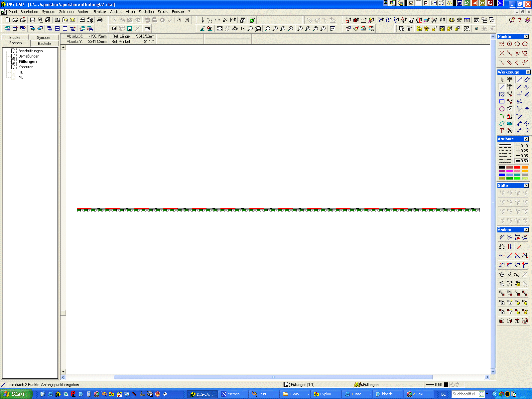This screenshot has height=399, width=532.
Task: Expand the '3 Win...' taskbar group arrow
Action: [308, 394]
